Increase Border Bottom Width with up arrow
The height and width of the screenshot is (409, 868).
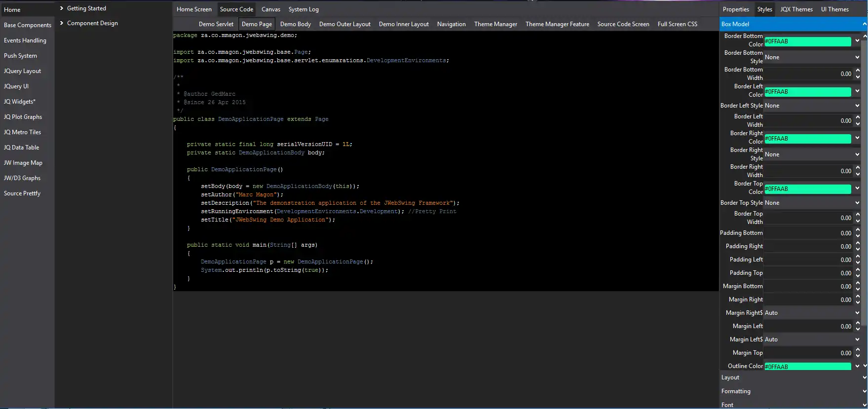point(858,71)
